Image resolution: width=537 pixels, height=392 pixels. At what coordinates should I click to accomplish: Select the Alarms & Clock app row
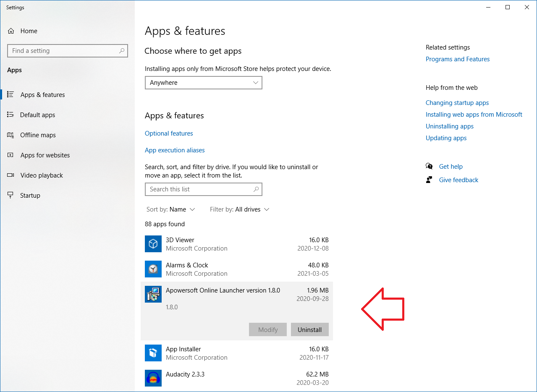pos(237,269)
